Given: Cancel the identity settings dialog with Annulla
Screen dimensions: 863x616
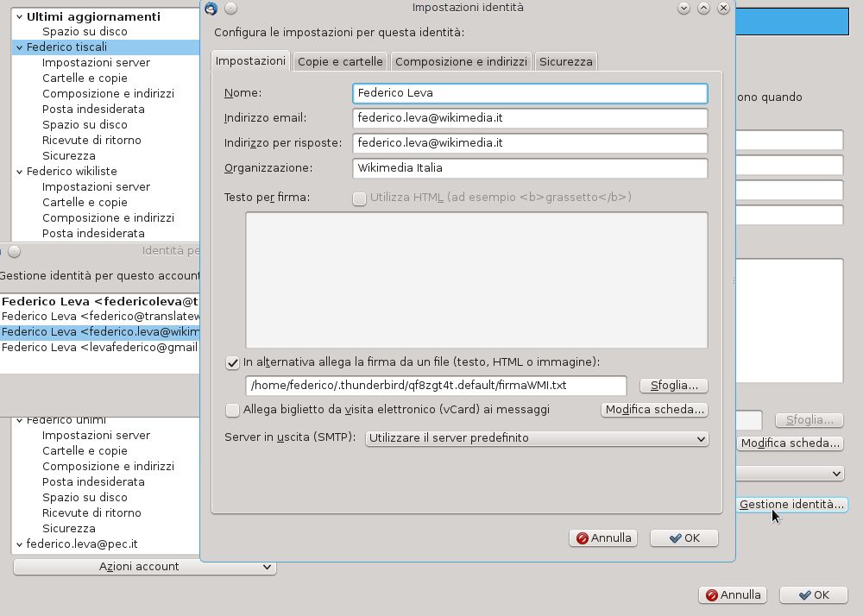Looking at the screenshot, I should (x=603, y=538).
